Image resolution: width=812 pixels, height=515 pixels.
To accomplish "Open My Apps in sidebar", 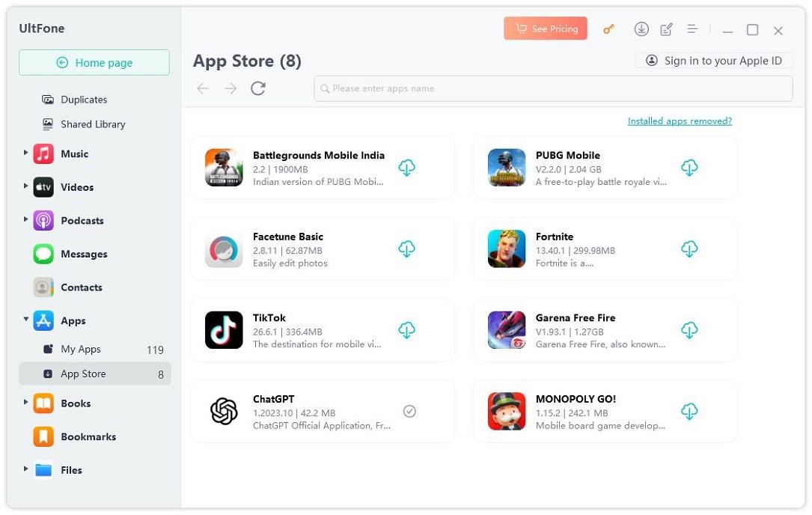I will click(81, 349).
